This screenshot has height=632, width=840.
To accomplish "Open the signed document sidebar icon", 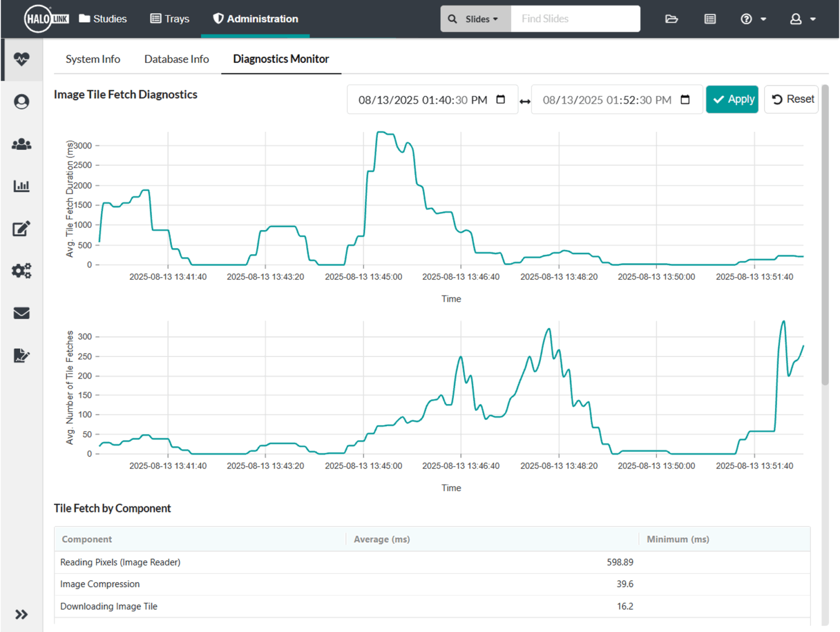I will point(21,356).
